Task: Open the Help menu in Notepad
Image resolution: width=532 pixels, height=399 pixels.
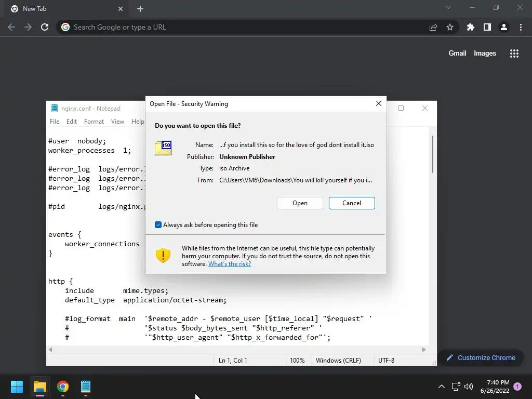Action: 138,122
